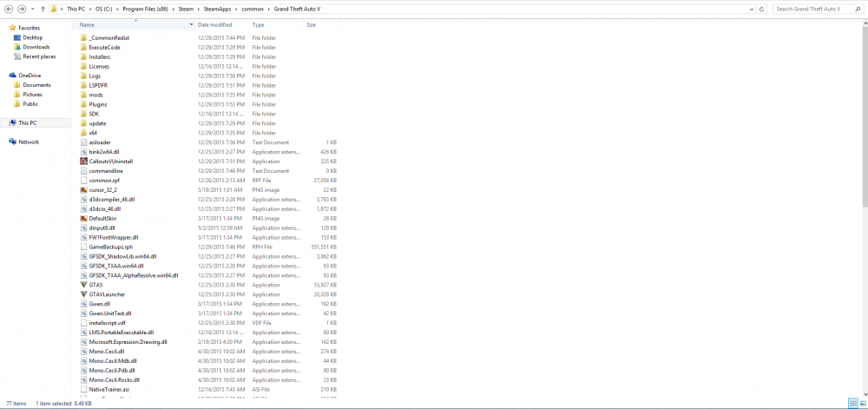Image resolution: width=868 pixels, height=409 pixels.
Task: Go forward with the Forward arrow button
Action: click(22, 10)
